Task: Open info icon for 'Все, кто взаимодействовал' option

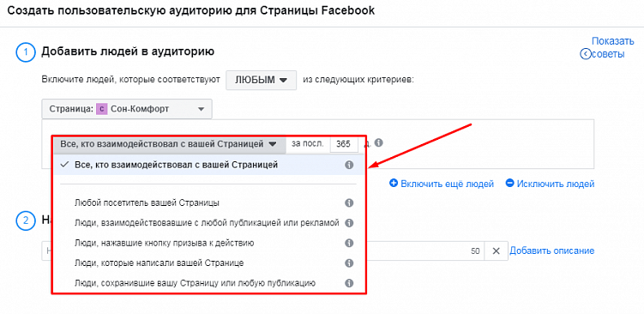Action: point(349,165)
